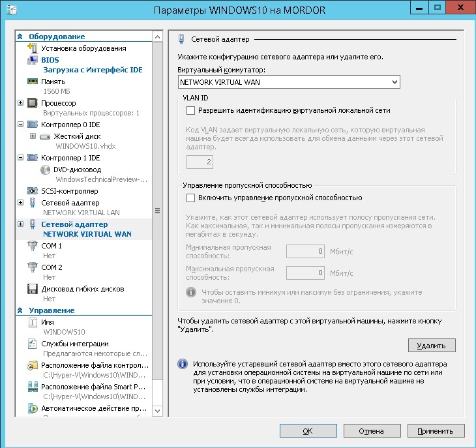Click the minimum bandwidth input field
Image resolution: width=476 pixels, height=448 pixels.
tap(306, 251)
